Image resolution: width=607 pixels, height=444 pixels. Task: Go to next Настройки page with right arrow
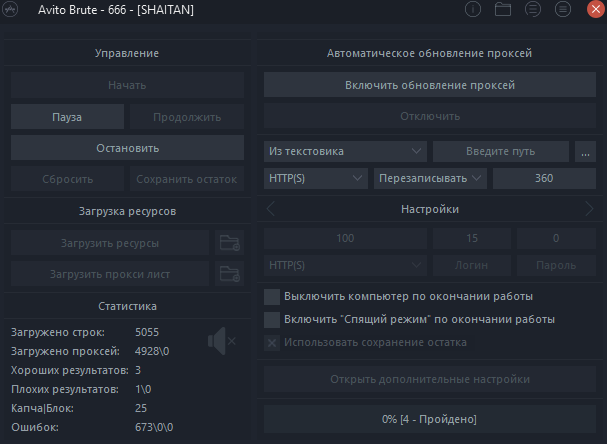[x=589, y=209]
